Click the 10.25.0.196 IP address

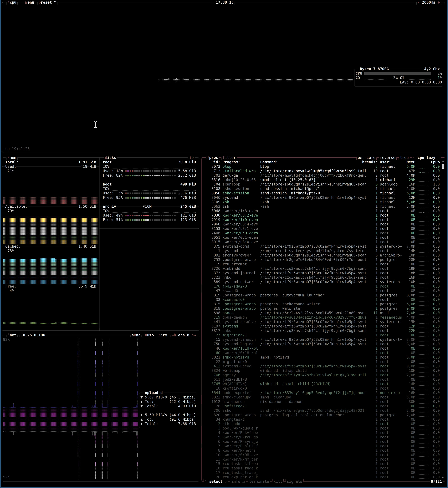coord(33,335)
